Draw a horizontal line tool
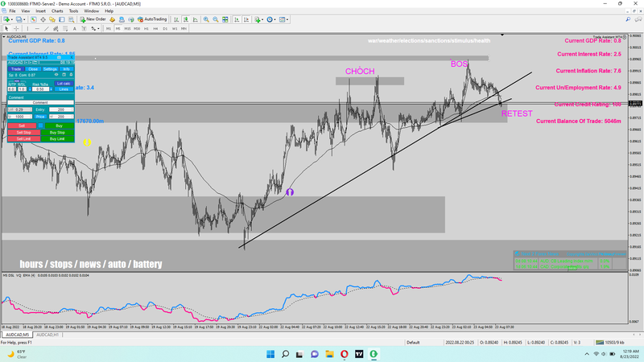This screenshot has height=362, width=644. (x=37, y=28)
